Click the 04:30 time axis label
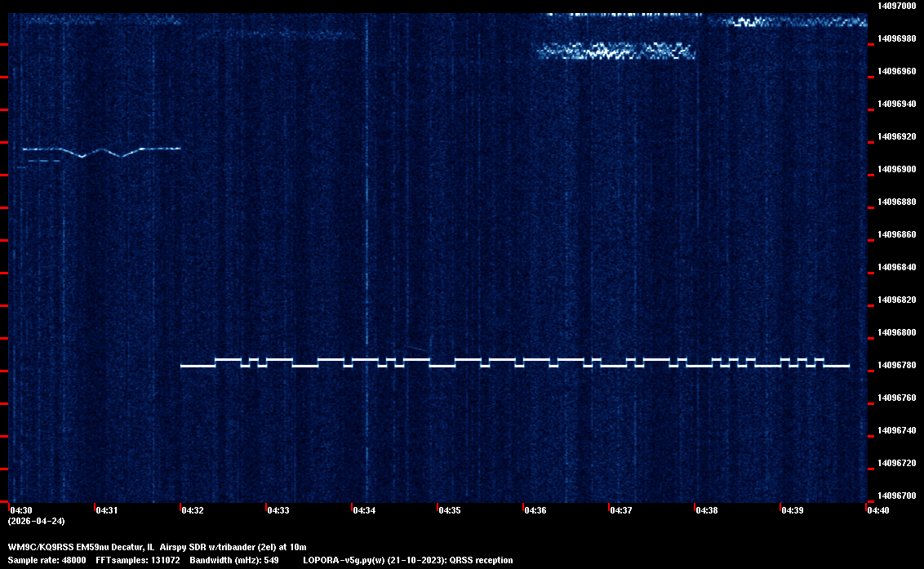Viewport: 924px width, 569px height. pos(21,510)
